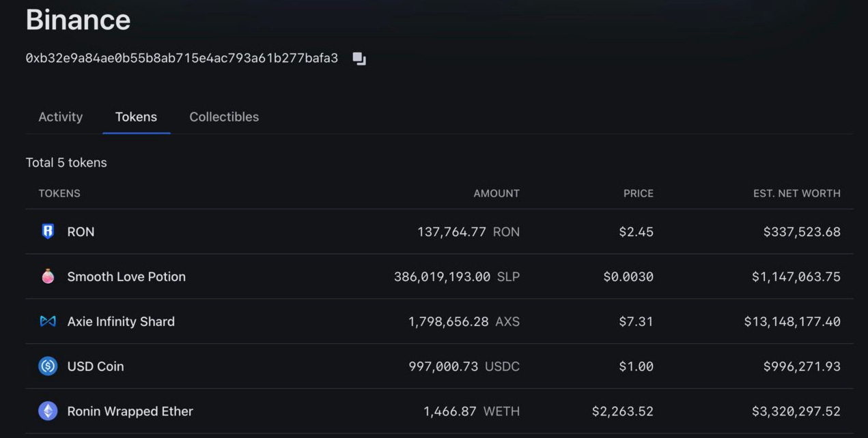Viewport: 868px width, 438px height.
Task: Click net worth $13,148,177.40
Action: point(792,321)
